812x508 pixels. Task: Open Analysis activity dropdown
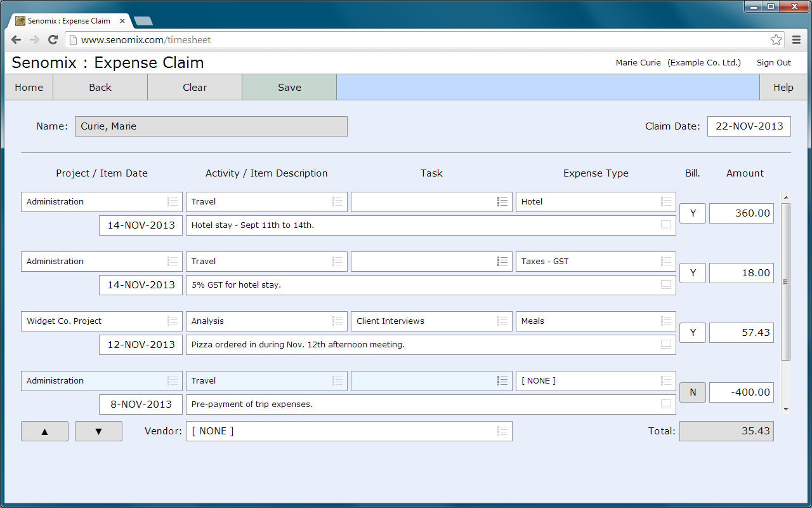pos(266,321)
